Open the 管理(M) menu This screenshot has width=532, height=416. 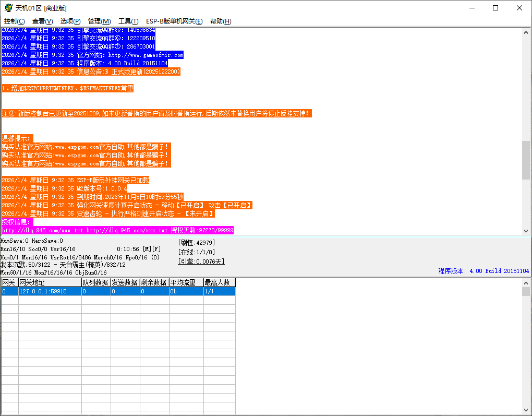click(x=99, y=21)
